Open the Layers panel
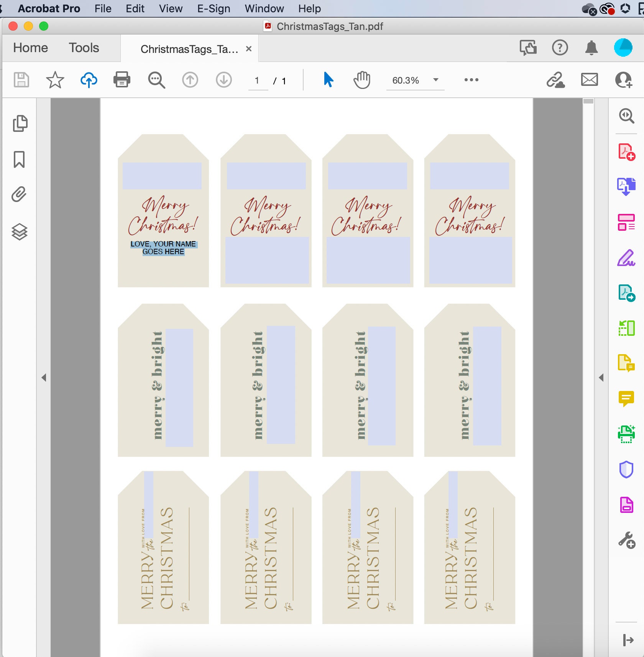Image resolution: width=644 pixels, height=657 pixels. tap(19, 232)
